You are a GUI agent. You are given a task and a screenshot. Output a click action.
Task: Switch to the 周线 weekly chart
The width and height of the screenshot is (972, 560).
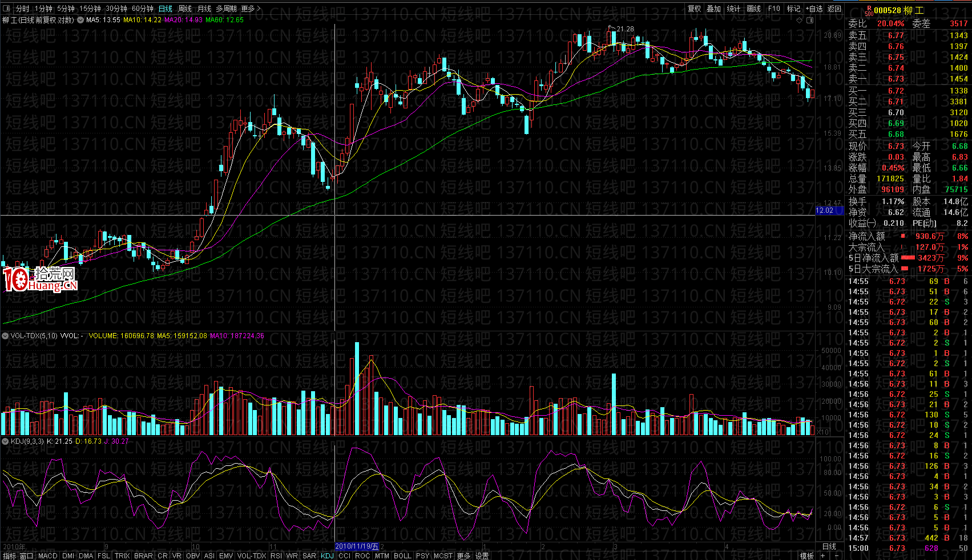[185, 9]
